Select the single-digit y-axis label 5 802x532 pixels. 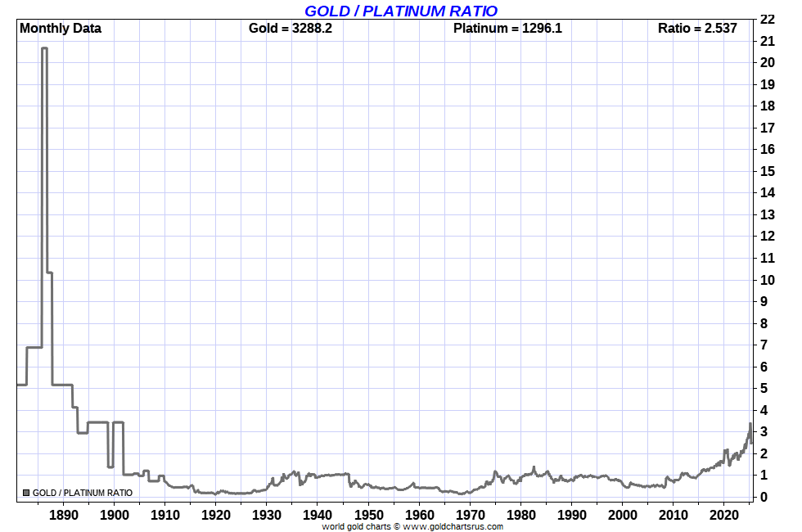[764, 389]
